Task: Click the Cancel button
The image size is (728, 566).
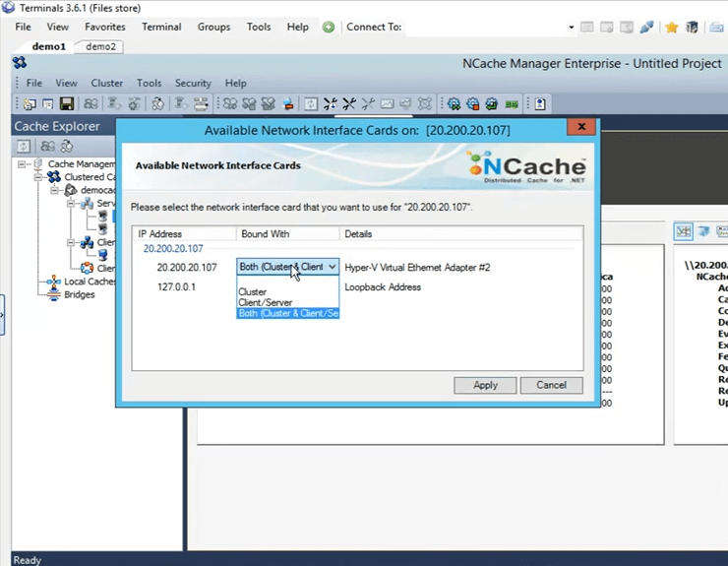Action: pos(551,385)
